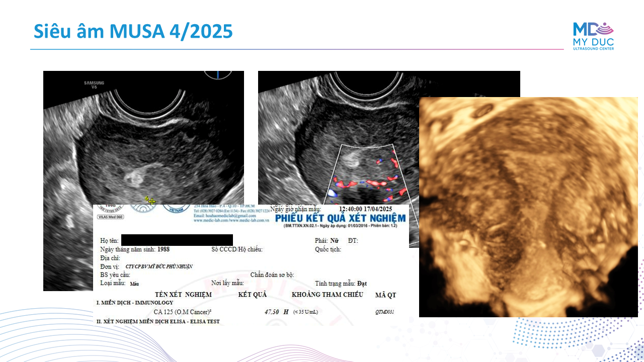The height and width of the screenshot is (362, 644).
Task: Click the "Ngày giờ nhận mẫu:" label
Action: coord(295,209)
